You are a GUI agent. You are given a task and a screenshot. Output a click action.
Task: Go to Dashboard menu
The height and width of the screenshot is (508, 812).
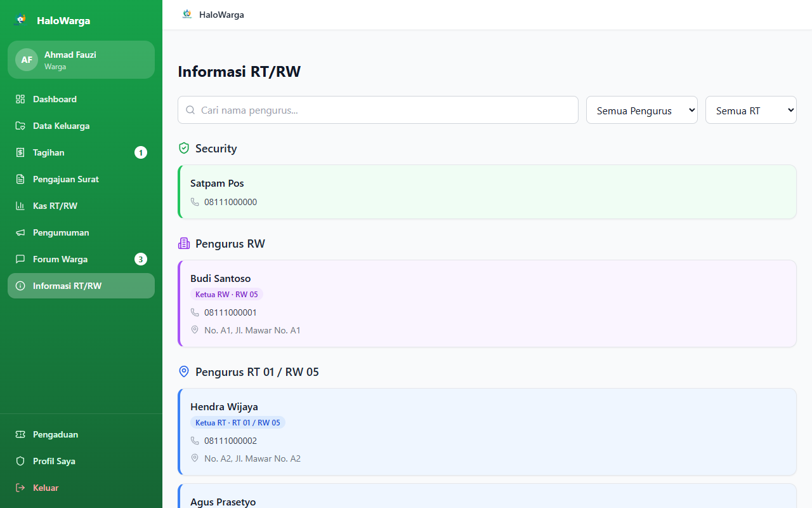[81, 99]
